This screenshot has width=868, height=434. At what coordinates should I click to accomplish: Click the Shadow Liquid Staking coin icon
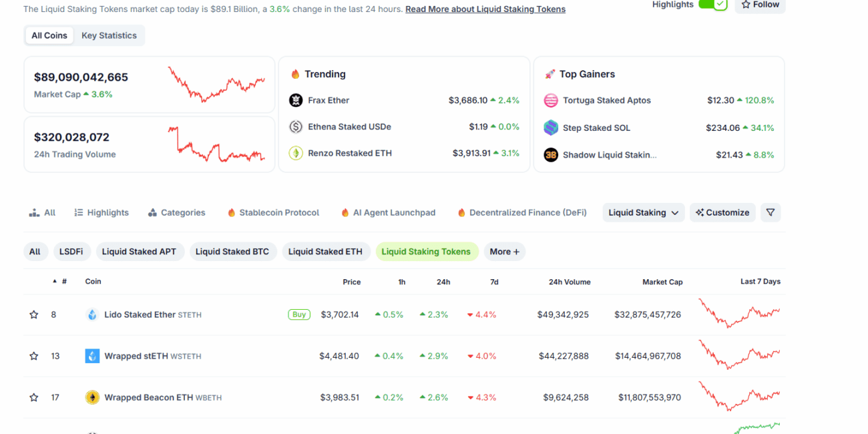click(551, 155)
